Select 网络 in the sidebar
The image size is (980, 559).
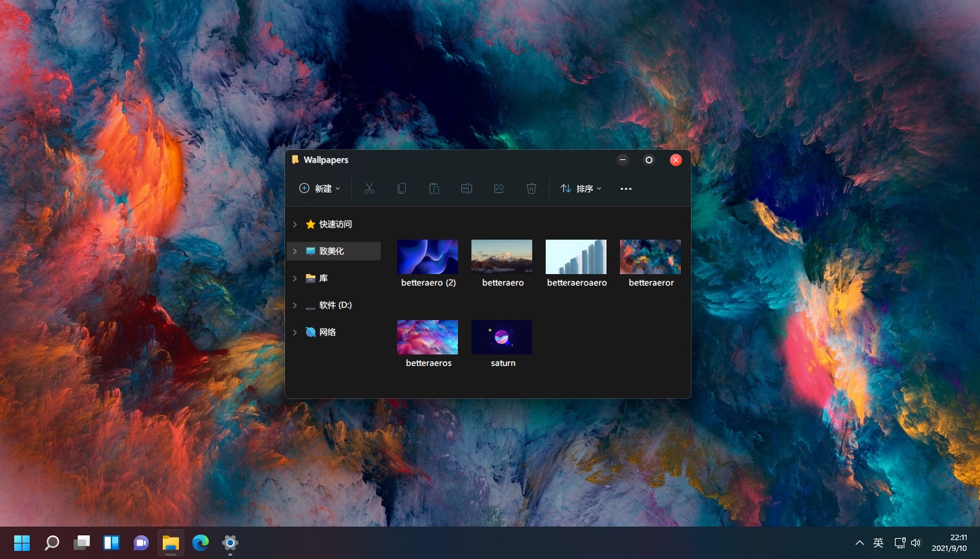tap(321, 332)
